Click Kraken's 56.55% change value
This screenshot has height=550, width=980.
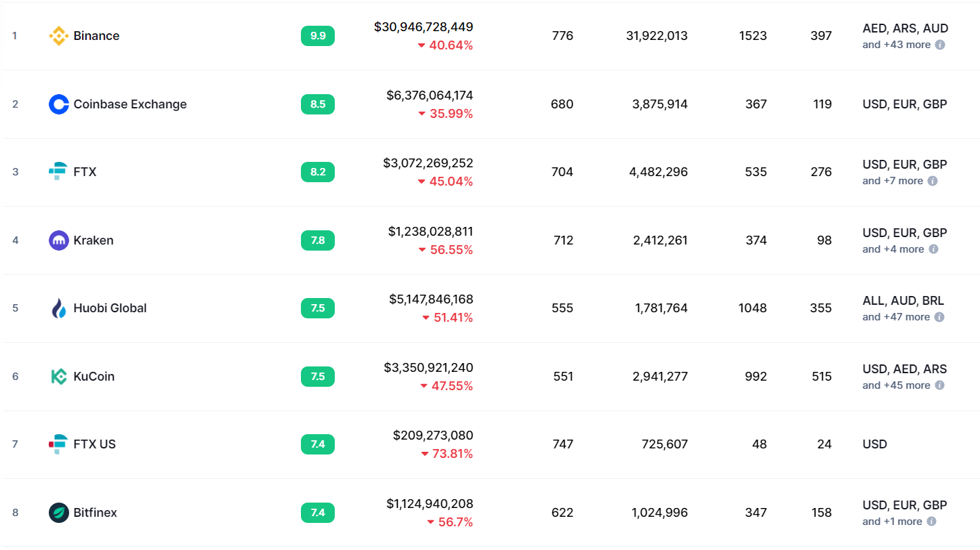tap(451, 250)
